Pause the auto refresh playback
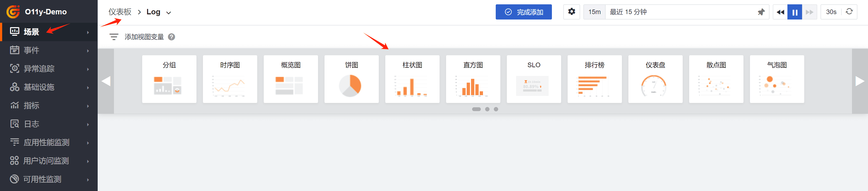Screen dimensions: 868x191 795,12
